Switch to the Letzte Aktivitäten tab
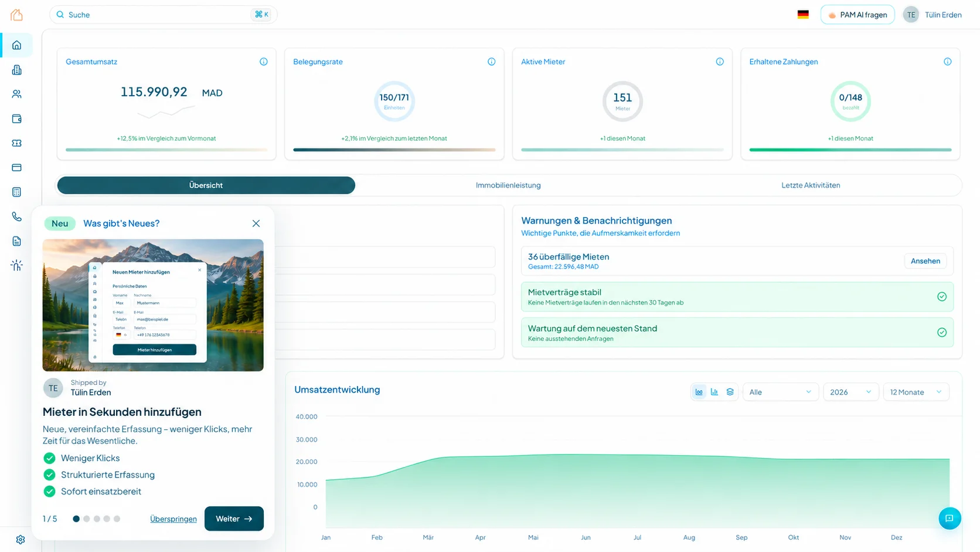The image size is (980, 552). 811,185
